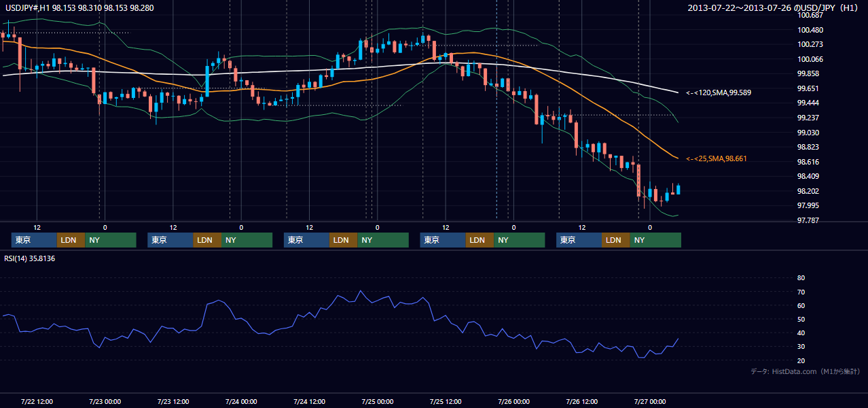Image resolution: width=868 pixels, height=408 pixels.
Task: Click the 7/26 12:00 date label
Action: tap(581, 401)
